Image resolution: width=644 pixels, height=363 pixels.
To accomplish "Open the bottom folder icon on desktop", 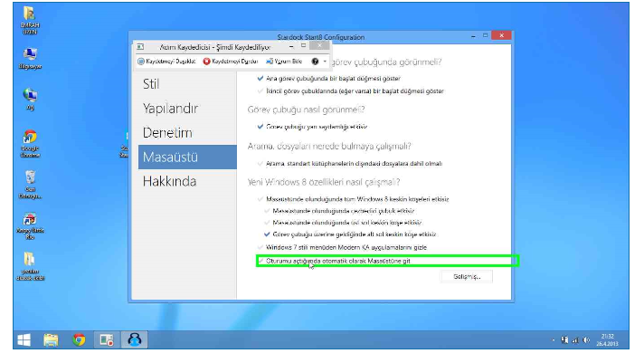I will (30, 266).
